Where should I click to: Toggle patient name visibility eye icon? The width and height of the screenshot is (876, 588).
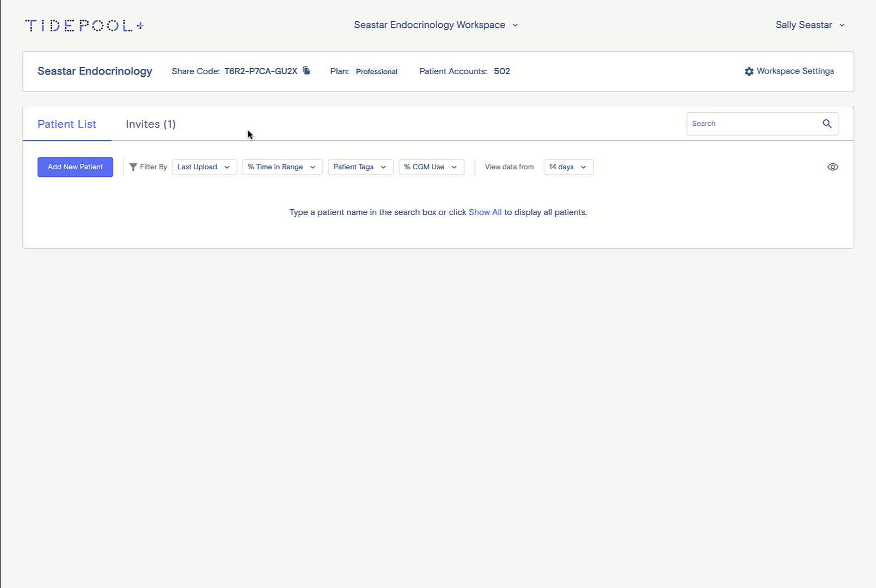tap(832, 167)
